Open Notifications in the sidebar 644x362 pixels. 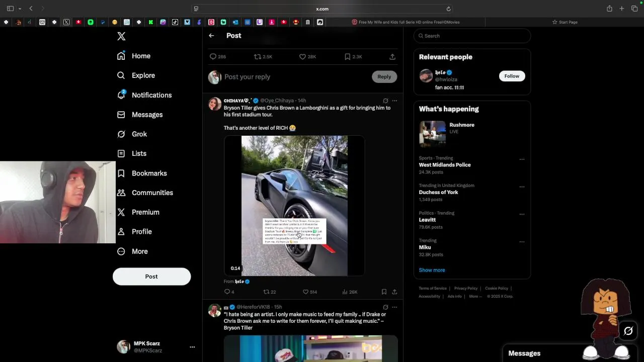click(x=144, y=95)
